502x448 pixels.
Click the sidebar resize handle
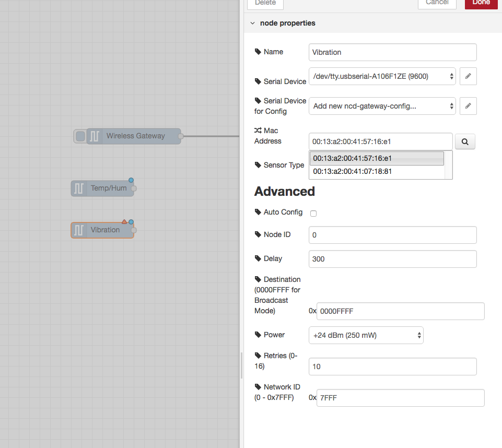click(x=241, y=365)
